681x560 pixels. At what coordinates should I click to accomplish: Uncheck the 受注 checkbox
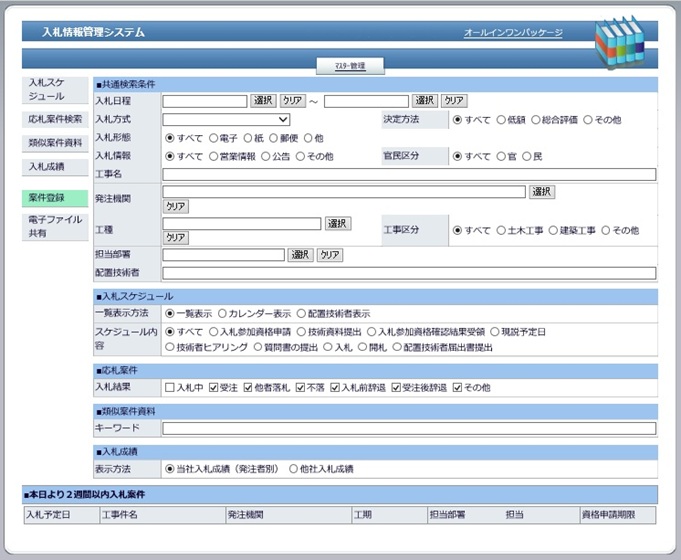(215, 387)
